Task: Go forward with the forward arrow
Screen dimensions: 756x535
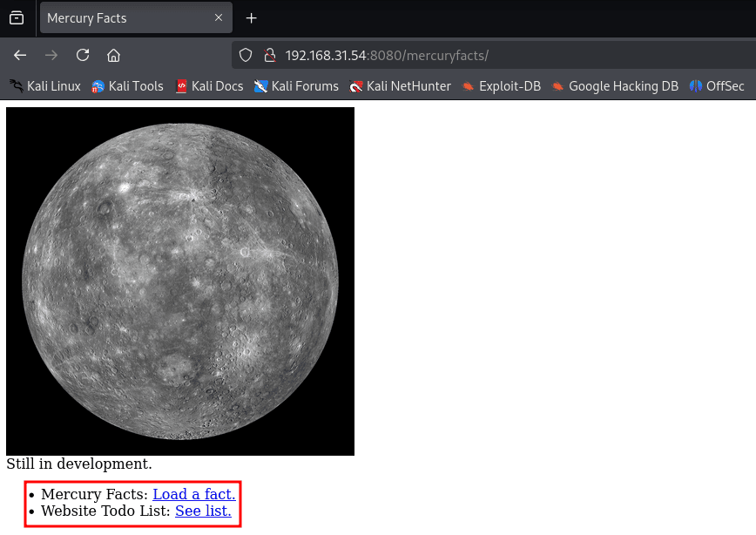Action: coord(51,56)
